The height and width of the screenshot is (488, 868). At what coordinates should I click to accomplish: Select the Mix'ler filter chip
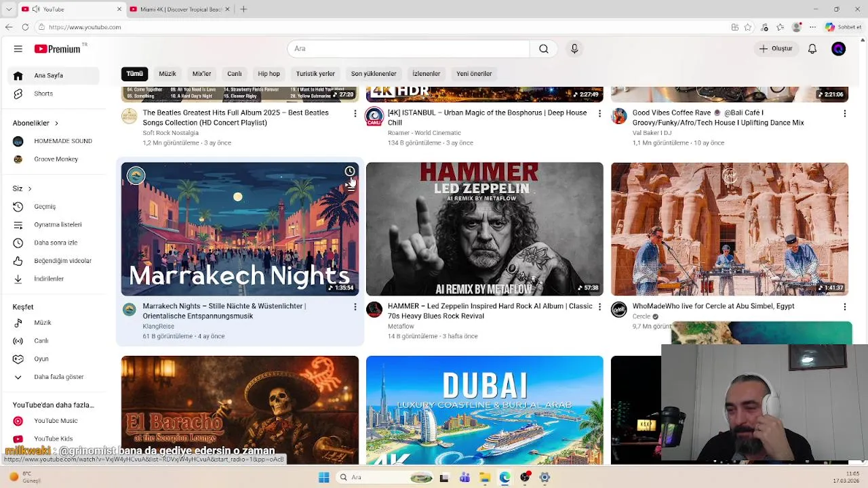pos(201,74)
